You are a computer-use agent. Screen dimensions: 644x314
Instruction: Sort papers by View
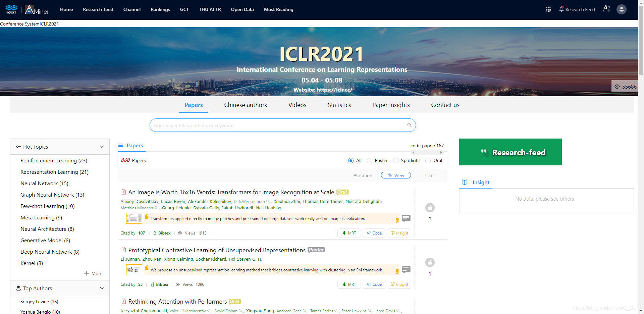(396, 175)
